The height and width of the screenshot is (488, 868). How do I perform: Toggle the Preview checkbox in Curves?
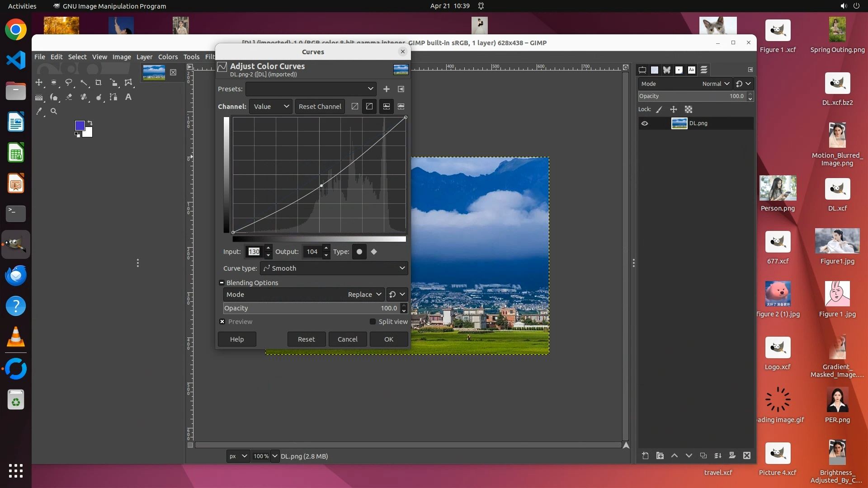pyautogui.click(x=222, y=322)
